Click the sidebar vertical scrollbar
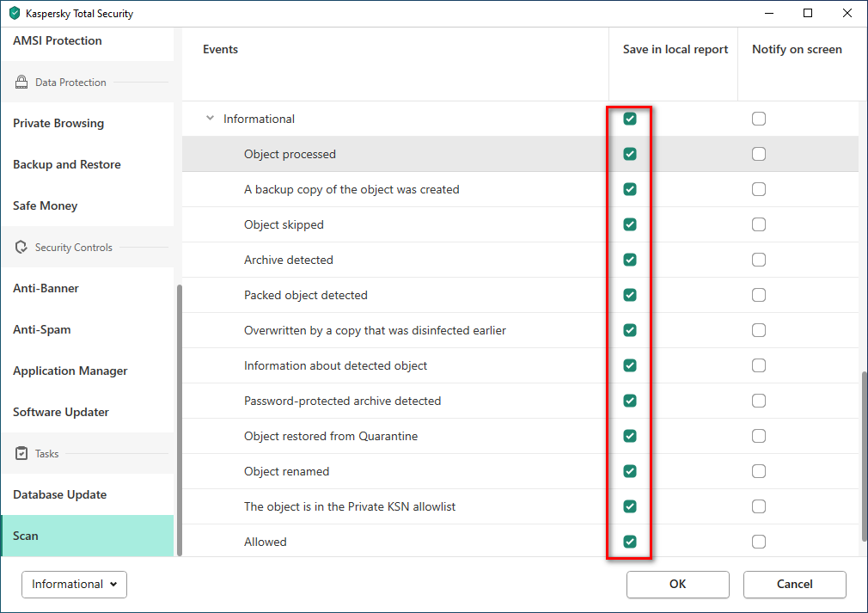This screenshot has width=868, height=613. tap(179, 420)
